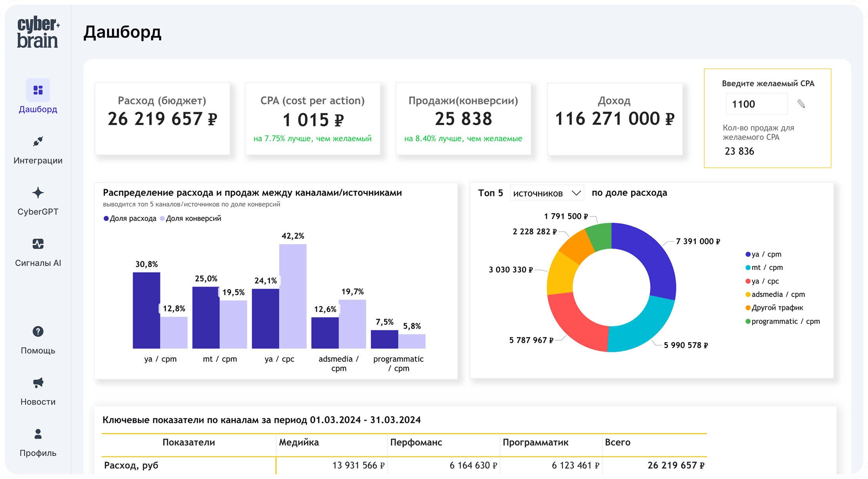Open the Новости megaphone icon
This screenshot has width=868, height=479.
point(38,383)
